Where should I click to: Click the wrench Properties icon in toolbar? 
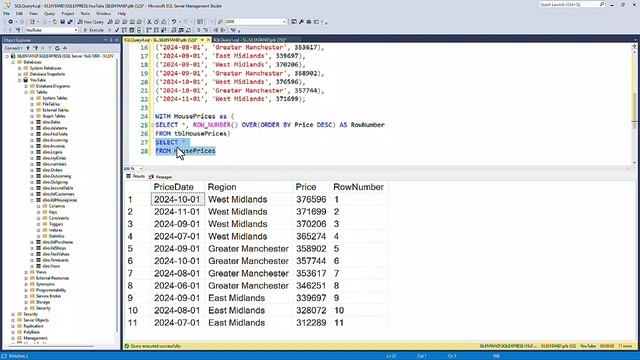[301, 22]
